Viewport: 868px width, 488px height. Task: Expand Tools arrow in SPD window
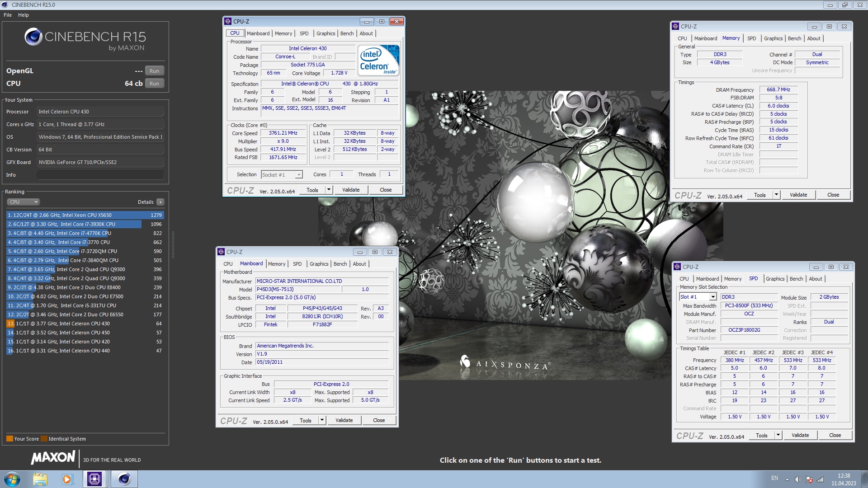pyautogui.click(x=778, y=435)
